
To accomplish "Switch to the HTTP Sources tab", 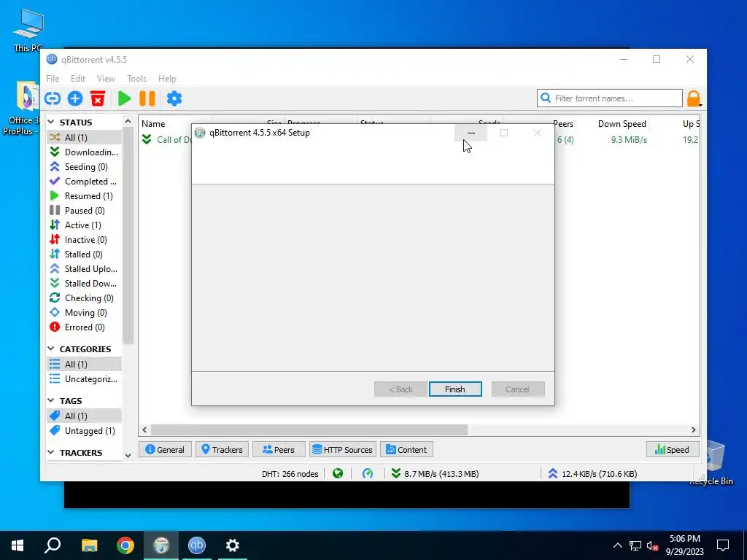I will 343,449.
